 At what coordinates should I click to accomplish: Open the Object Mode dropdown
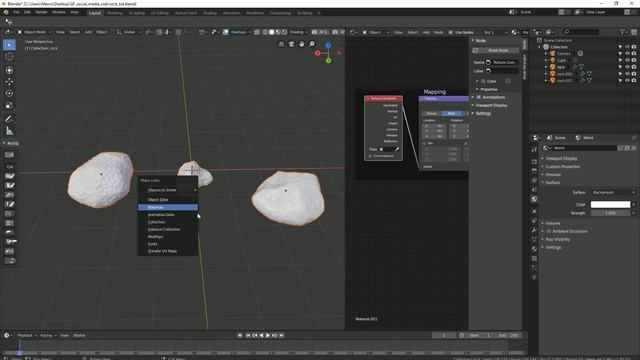(x=34, y=32)
